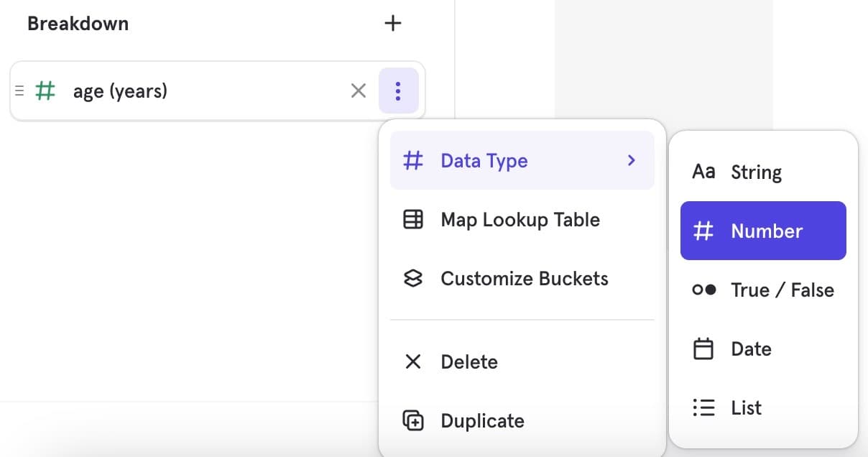Select the Number data type
The width and height of the screenshot is (868, 457).
pos(766,231)
